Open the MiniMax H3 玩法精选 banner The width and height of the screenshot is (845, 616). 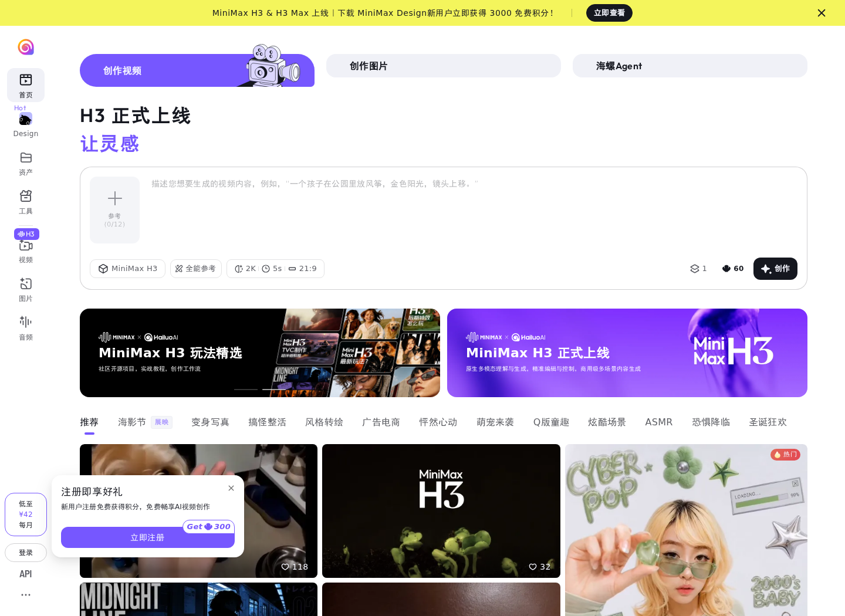click(x=260, y=353)
